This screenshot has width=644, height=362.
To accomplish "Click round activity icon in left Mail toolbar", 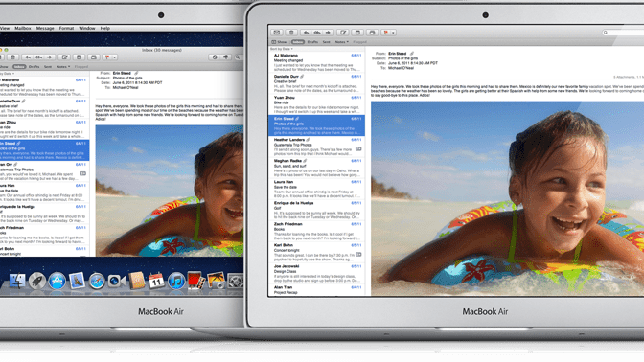I will coord(215,57).
